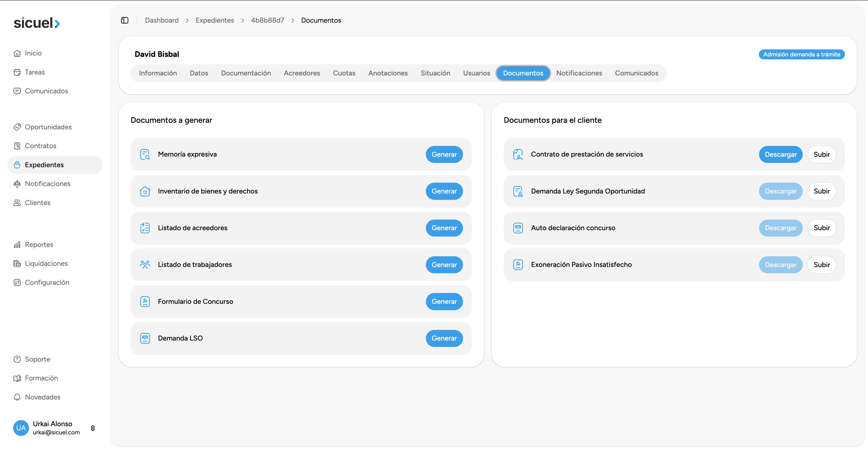The width and height of the screenshot is (868, 450).
Task: Generate the Formulario de Concurso
Action: tap(444, 301)
